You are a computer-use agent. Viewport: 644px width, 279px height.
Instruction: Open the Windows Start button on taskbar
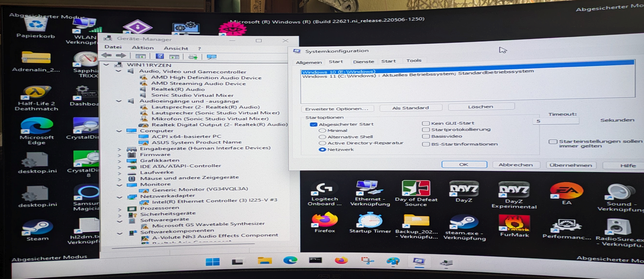[x=213, y=262]
